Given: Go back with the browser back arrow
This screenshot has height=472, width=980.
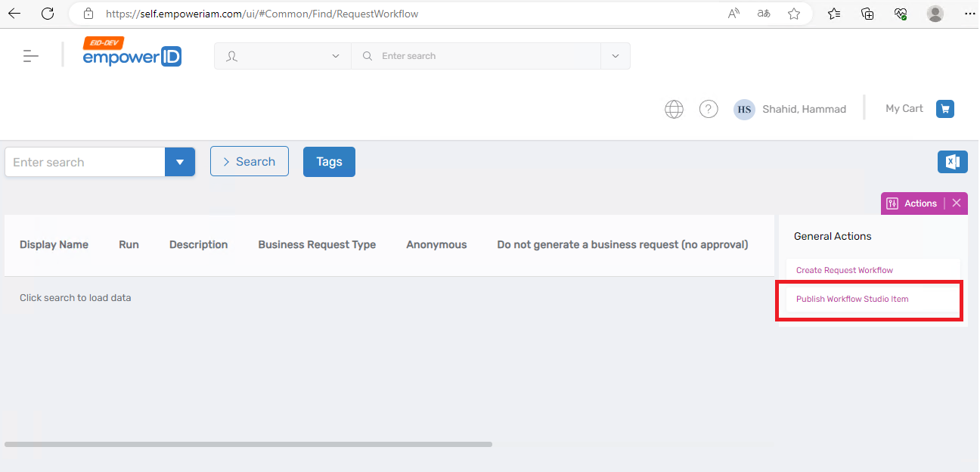Looking at the screenshot, I should pos(14,14).
